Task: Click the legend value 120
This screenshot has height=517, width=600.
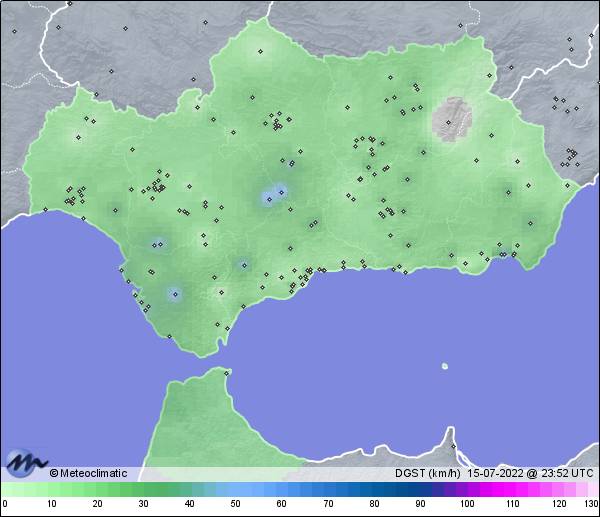Action: click(559, 504)
